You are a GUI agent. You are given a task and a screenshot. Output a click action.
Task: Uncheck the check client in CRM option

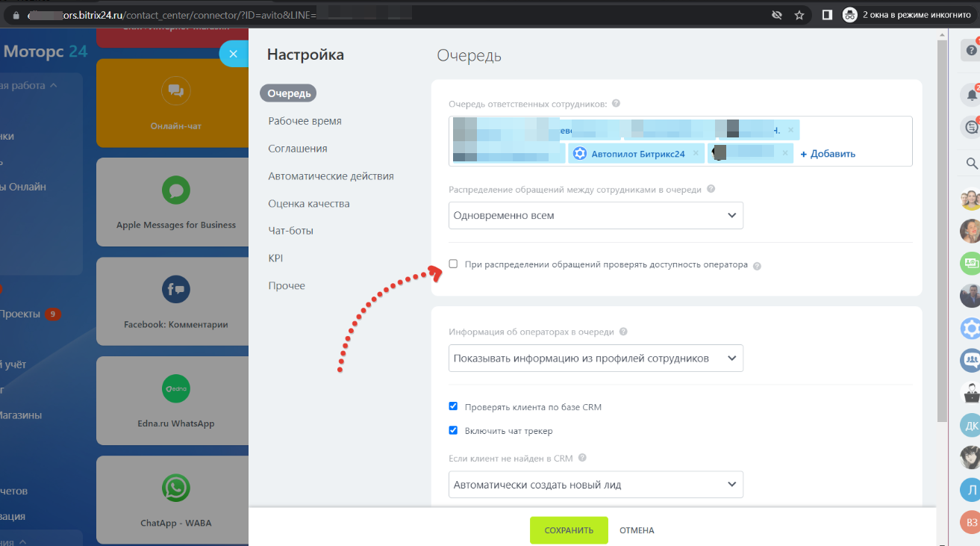(x=453, y=406)
